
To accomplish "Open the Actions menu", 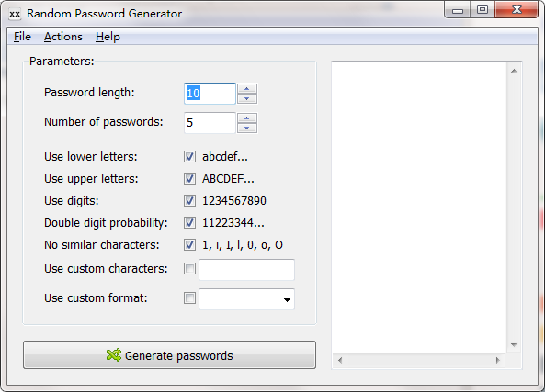I will pyautogui.click(x=63, y=37).
